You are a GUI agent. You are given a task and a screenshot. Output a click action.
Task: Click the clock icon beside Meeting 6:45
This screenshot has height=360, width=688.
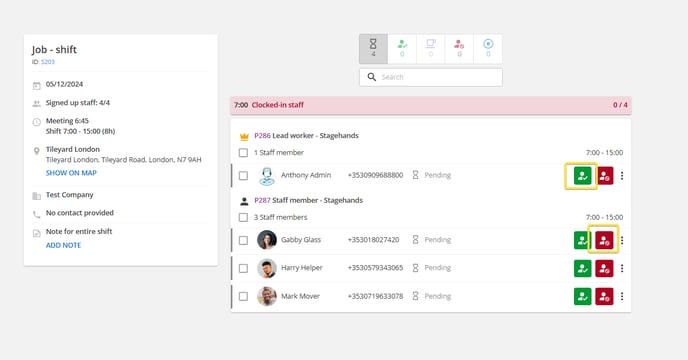(x=37, y=122)
